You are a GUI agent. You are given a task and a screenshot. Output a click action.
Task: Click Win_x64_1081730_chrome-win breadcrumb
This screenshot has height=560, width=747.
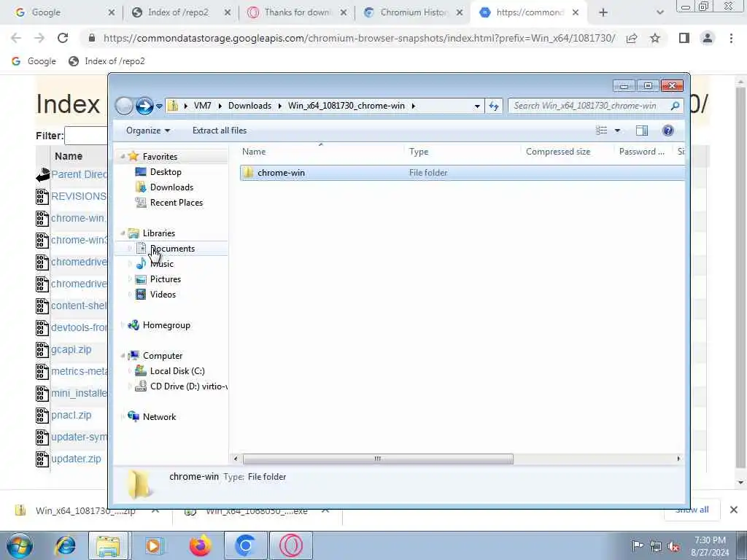click(x=347, y=106)
